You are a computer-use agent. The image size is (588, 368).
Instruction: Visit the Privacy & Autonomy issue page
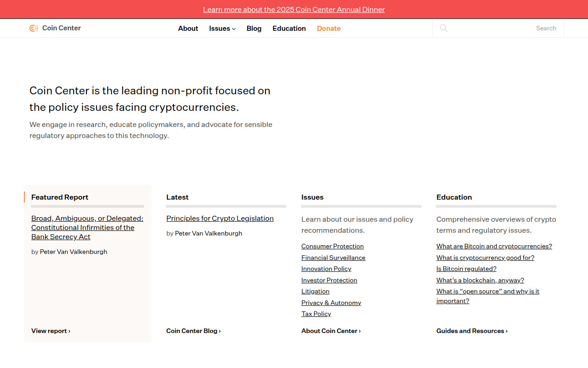click(x=331, y=303)
